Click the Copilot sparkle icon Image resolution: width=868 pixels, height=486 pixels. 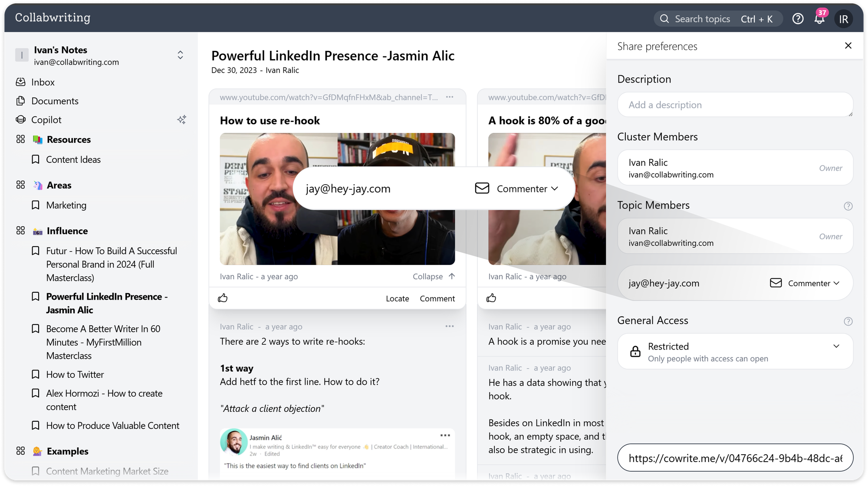pyautogui.click(x=181, y=119)
